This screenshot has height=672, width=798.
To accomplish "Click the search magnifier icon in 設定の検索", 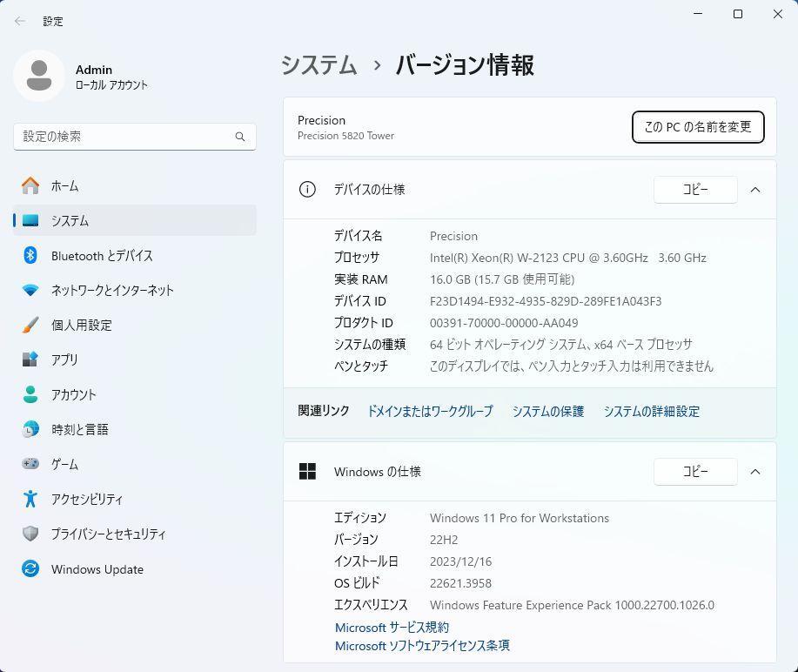I will [x=240, y=137].
